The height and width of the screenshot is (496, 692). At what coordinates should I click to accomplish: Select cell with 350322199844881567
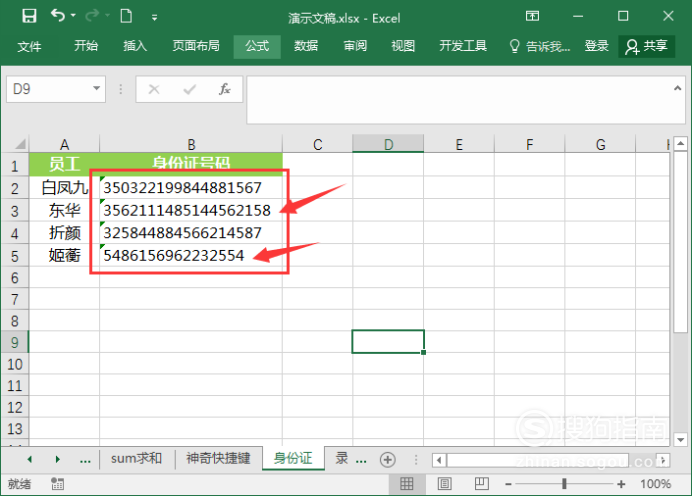191,188
